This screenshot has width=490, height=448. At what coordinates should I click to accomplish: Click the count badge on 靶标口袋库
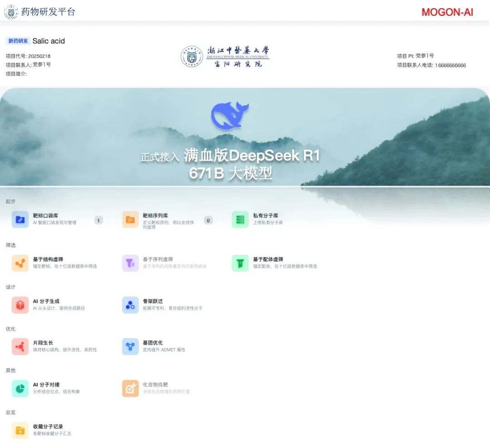pos(98,220)
